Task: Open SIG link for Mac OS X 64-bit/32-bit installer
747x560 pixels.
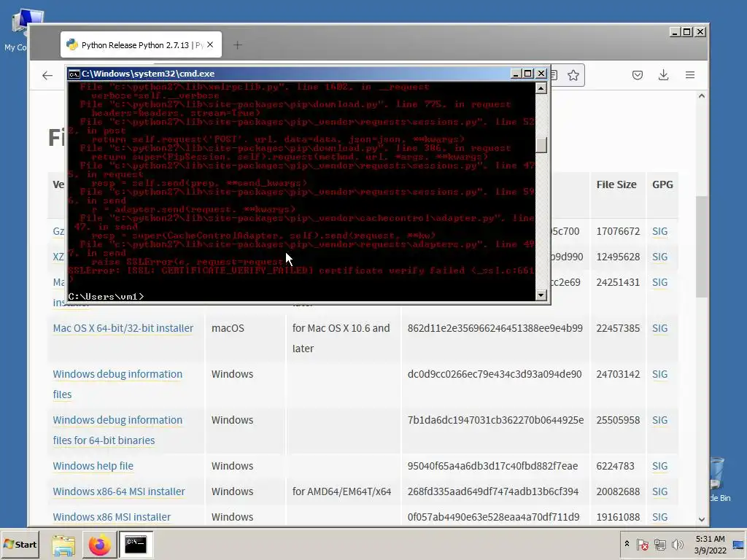Action: (x=659, y=328)
